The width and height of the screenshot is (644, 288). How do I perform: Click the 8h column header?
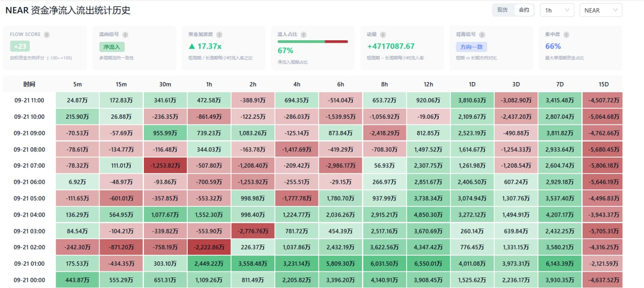(384, 84)
